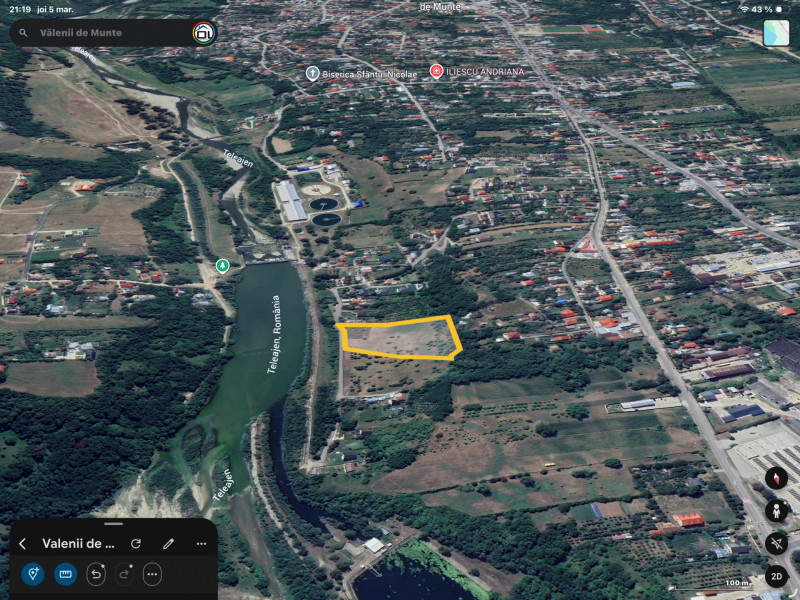This screenshot has width=800, height=600.
Task: Select the add placemark tool
Action: coord(32,574)
